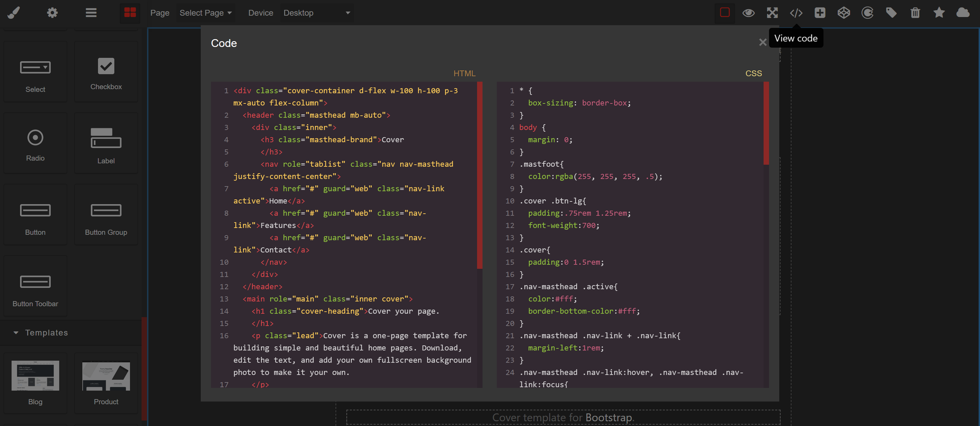Click the star favorites icon
Screen dimensions: 980x426
(939, 13)
